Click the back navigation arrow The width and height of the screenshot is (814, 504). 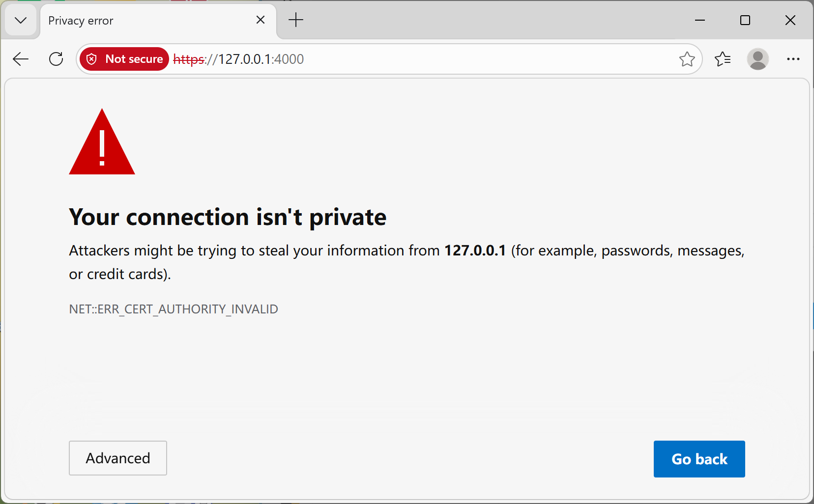click(21, 59)
